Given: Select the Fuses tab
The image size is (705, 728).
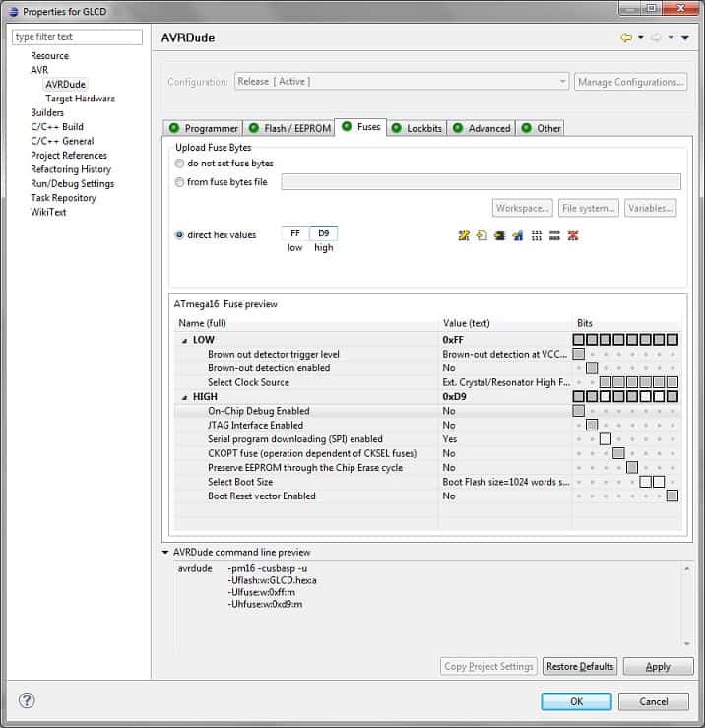Looking at the screenshot, I should (360, 127).
